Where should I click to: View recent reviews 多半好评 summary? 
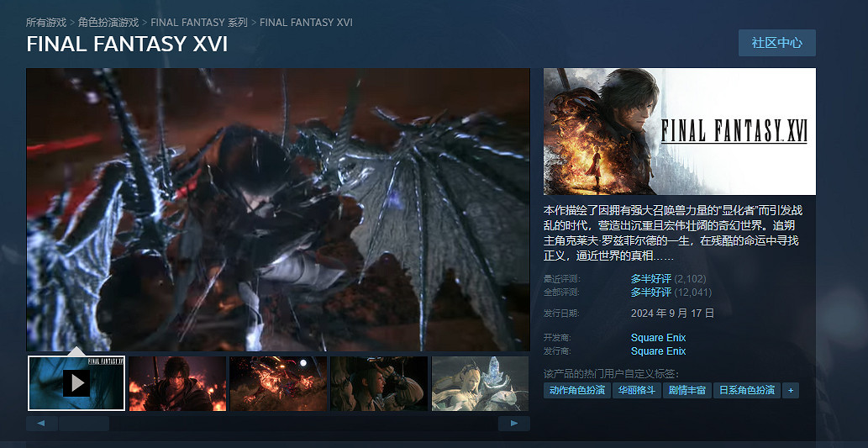pos(650,279)
